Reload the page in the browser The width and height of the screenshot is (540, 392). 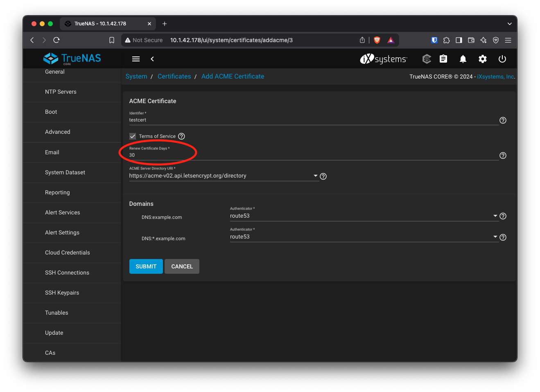[x=56, y=40]
